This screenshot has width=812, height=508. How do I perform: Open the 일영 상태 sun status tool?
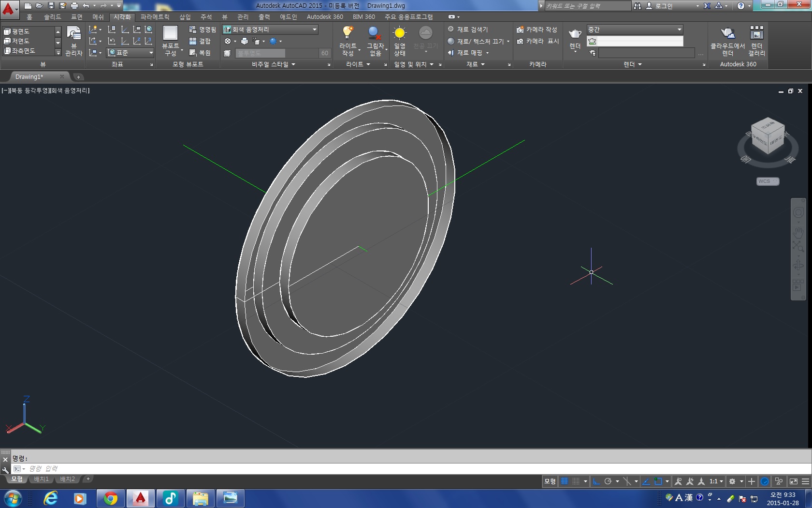[399, 33]
